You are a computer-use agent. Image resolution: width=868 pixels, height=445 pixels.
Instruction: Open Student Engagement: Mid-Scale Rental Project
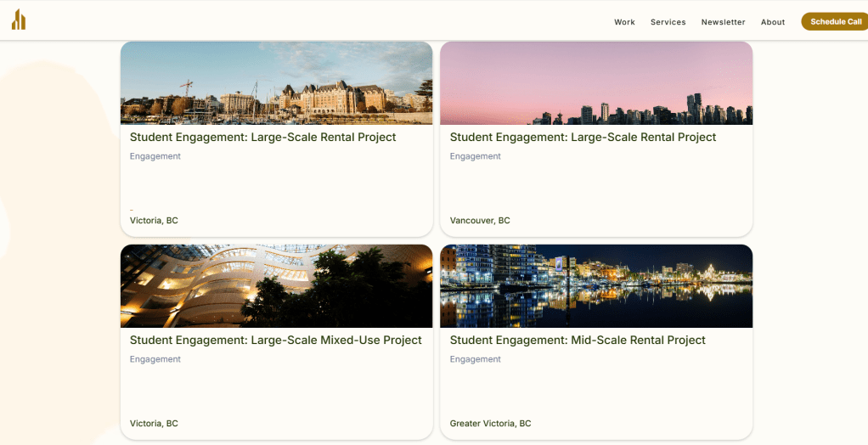point(578,341)
